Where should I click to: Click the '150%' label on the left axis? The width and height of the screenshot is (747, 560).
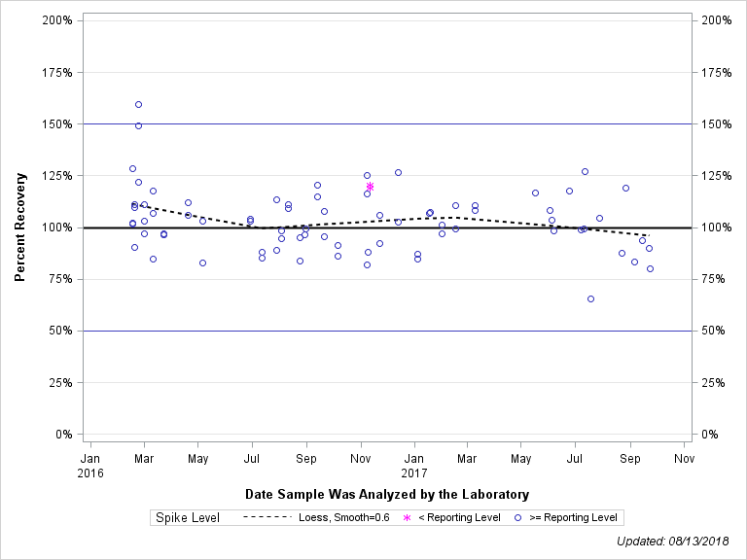click(57, 124)
